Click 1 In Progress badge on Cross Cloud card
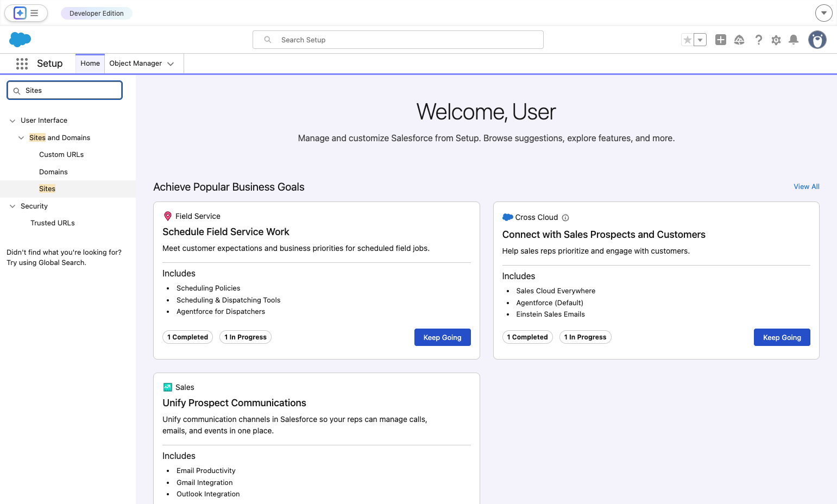 [x=585, y=337]
